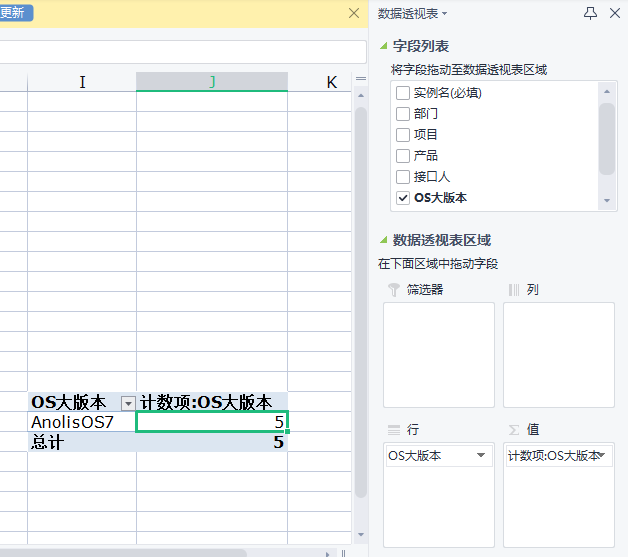Open the 行 area OS大版本 dropdown

click(482, 456)
